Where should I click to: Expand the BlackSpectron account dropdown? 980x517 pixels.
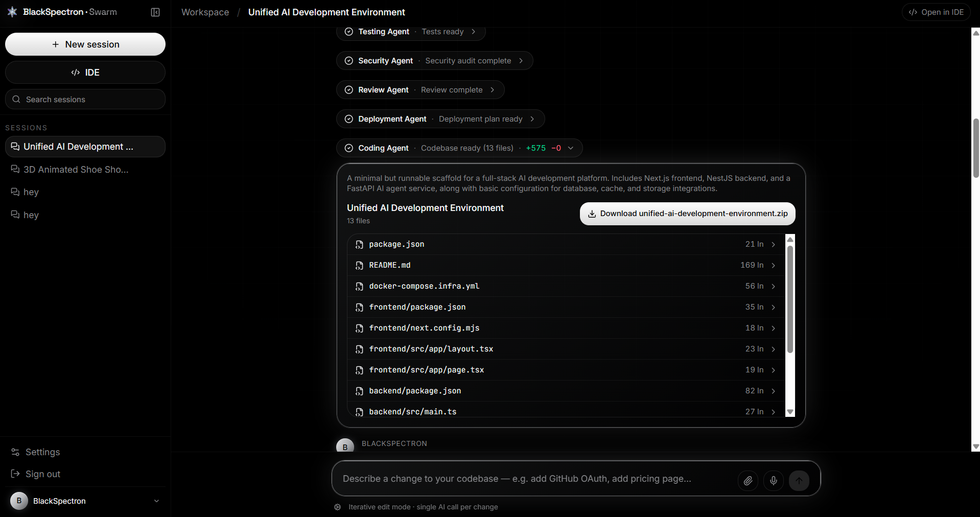click(x=156, y=501)
